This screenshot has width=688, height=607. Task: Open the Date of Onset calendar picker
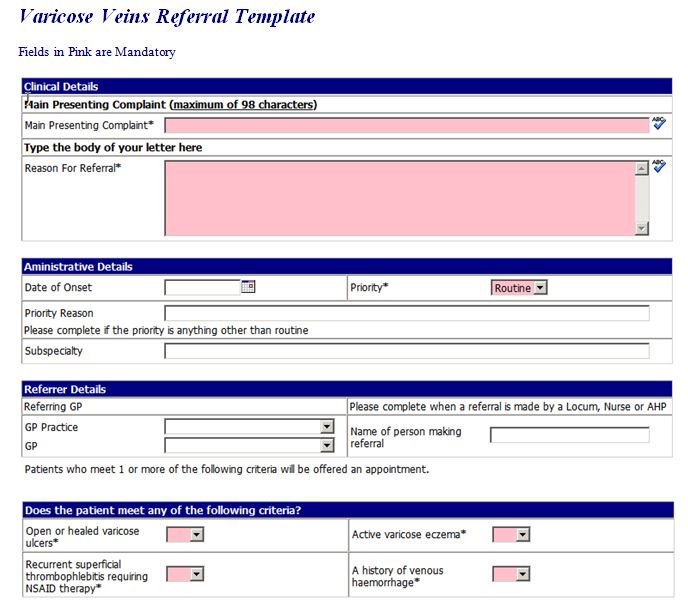248,287
